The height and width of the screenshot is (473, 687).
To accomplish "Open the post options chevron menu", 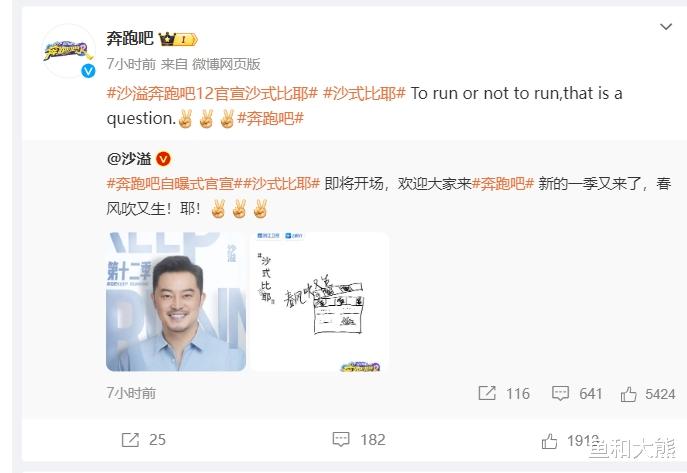I will tap(666, 27).
